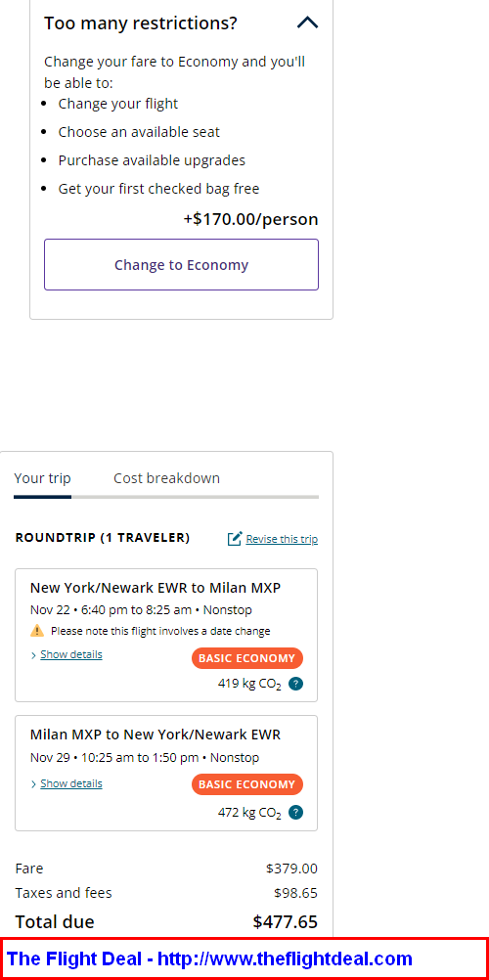Expand the outbound flight details chevron

34,655
